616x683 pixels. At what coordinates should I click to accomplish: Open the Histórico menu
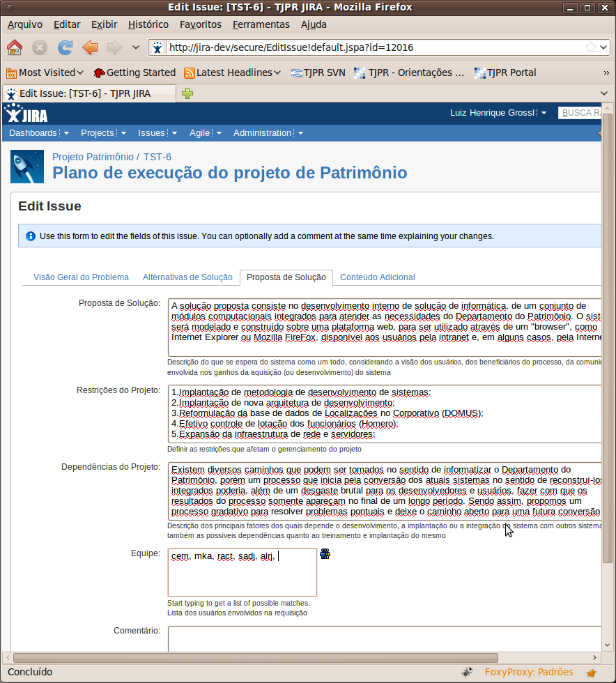tap(148, 24)
